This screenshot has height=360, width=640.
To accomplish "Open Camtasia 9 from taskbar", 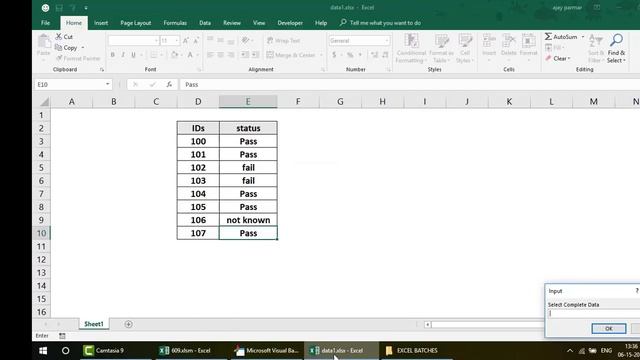I will coord(116,351).
